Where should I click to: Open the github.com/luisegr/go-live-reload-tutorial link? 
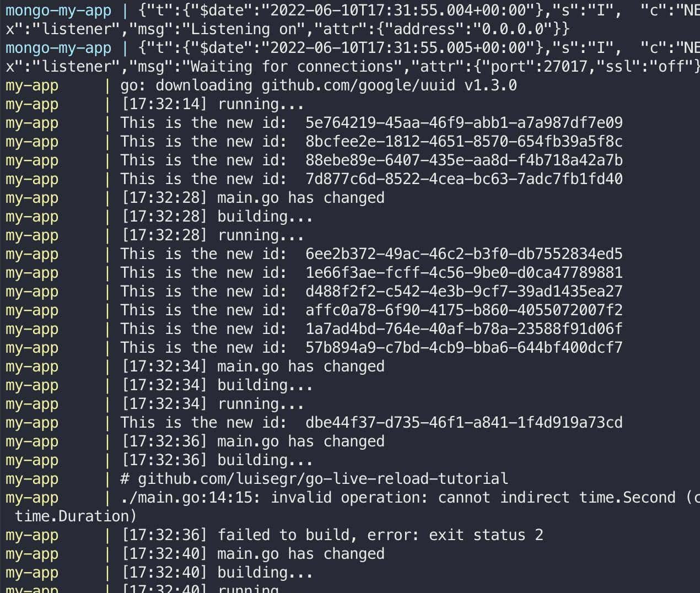(322, 479)
